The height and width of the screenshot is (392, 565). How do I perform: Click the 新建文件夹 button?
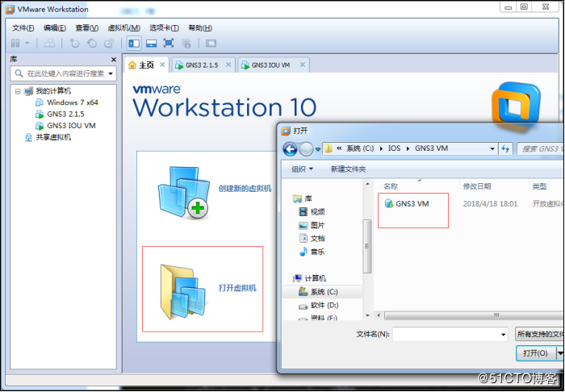pyautogui.click(x=348, y=169)
